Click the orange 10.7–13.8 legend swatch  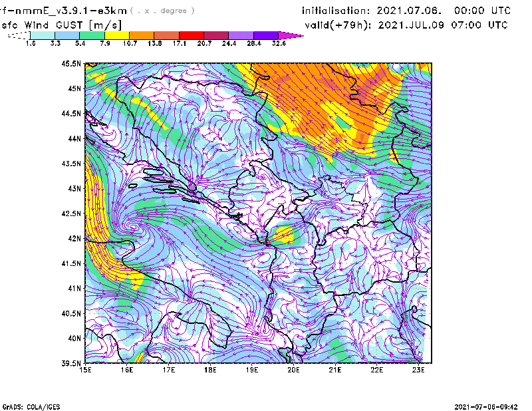(x=142, y=35)
